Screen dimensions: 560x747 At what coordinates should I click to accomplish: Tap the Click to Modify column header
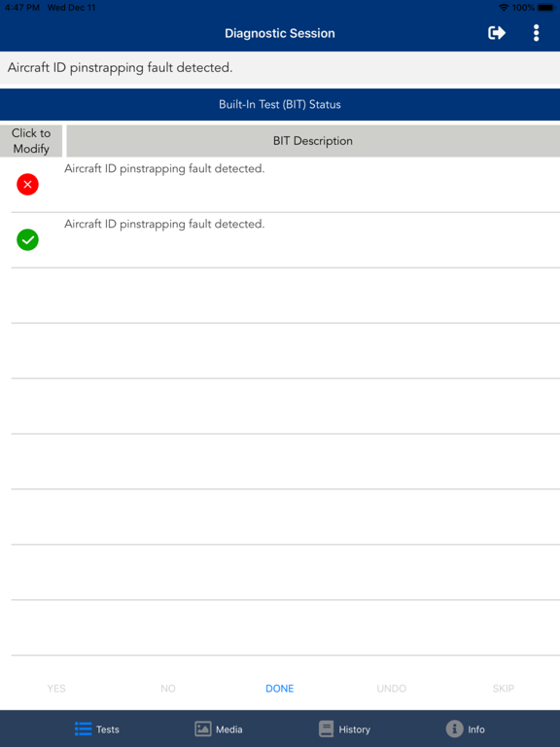[31, 141]
